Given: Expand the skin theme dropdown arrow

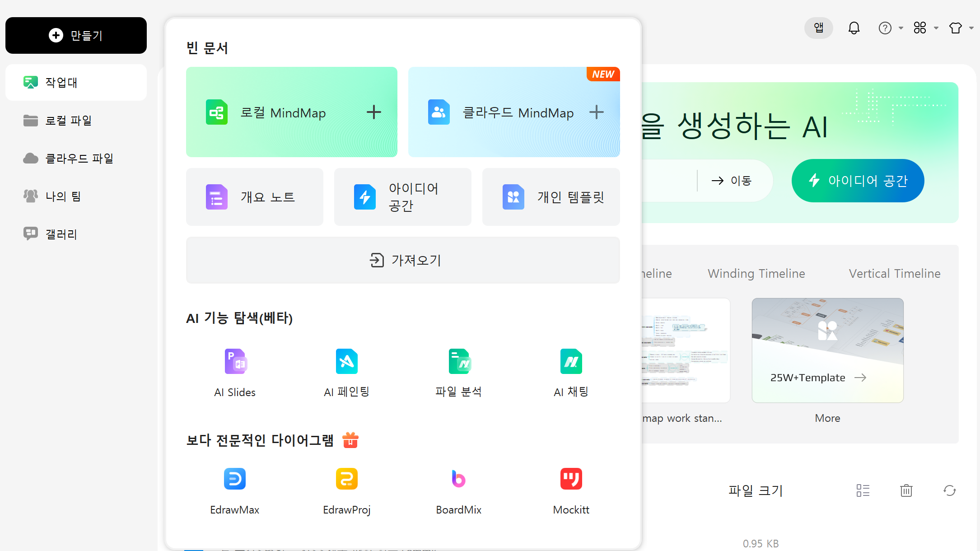Looking at the screenshot, I should tap(971, 28).
